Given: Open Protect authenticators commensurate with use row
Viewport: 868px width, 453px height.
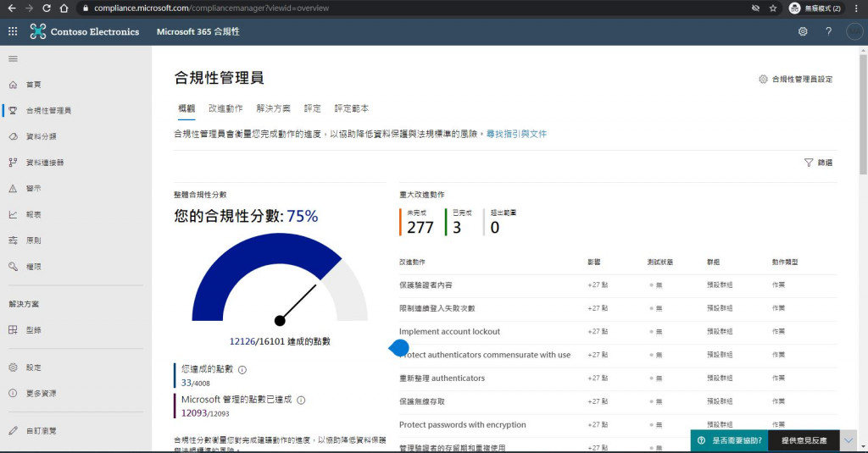Looking at the screenshot, I should [618, 355].
